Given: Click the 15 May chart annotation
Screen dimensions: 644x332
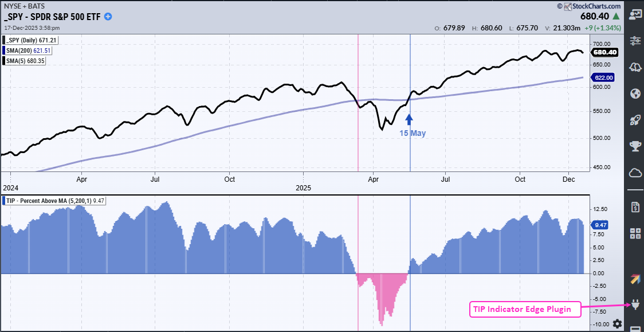Looking at the screenshot, I should (x=413, y=133).
